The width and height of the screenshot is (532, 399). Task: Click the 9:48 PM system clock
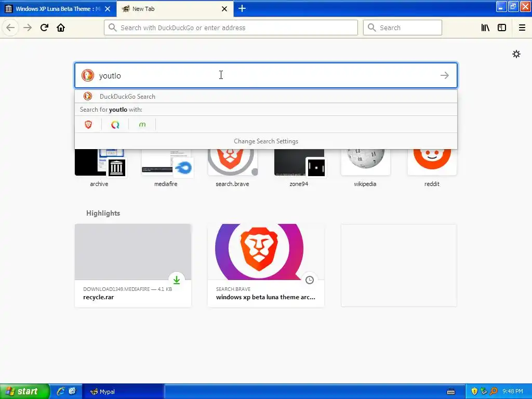point(513,391)
